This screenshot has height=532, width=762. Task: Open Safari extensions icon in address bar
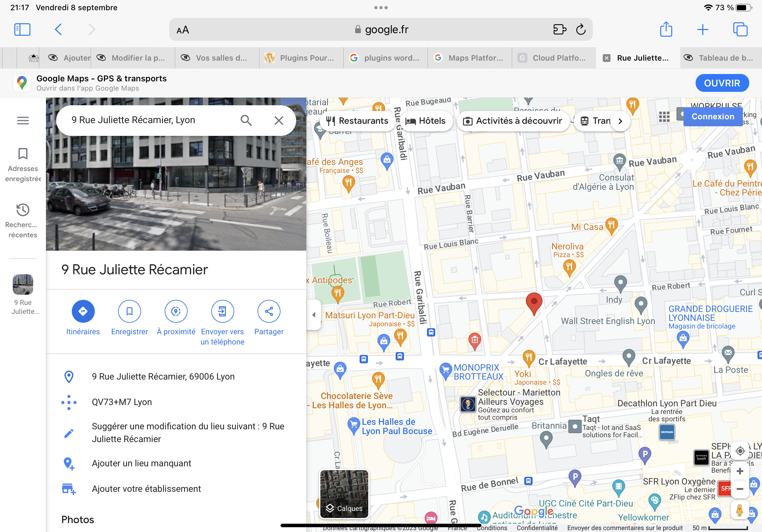560,30
